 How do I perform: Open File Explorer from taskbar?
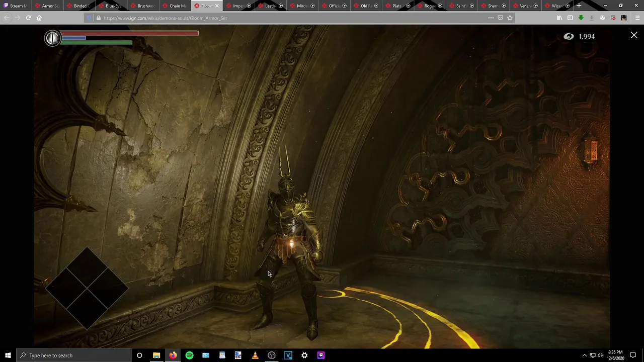point(156,355)
